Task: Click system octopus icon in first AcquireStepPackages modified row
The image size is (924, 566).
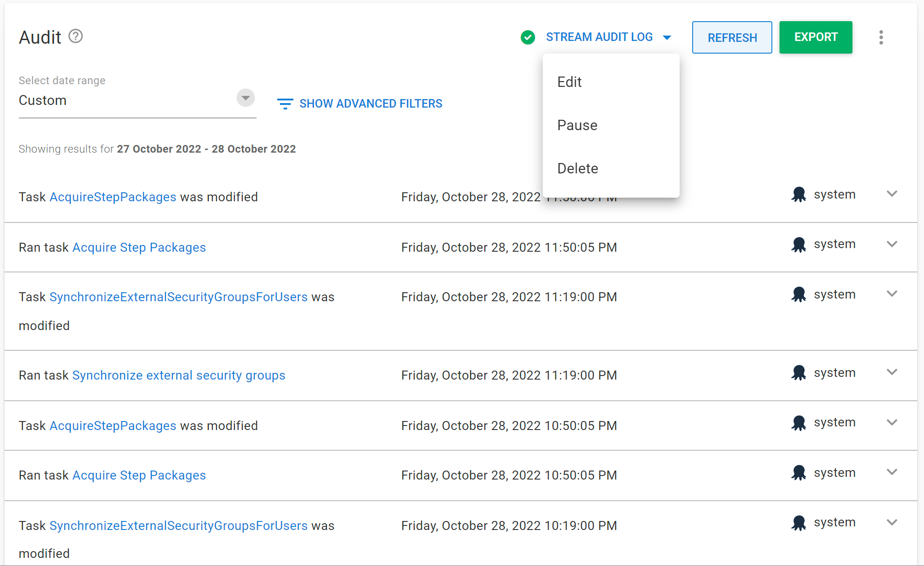Action: pyautogui.click(x=798, y=195)
